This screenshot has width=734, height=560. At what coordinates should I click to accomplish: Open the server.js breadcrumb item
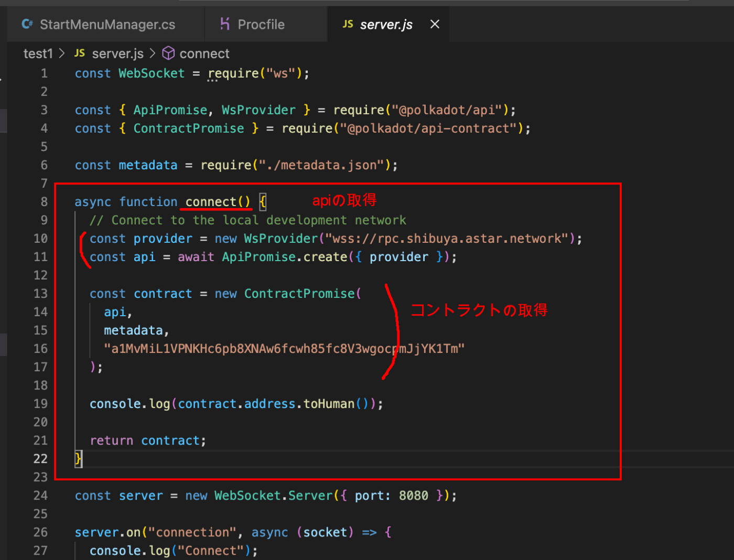pos(117,53)
